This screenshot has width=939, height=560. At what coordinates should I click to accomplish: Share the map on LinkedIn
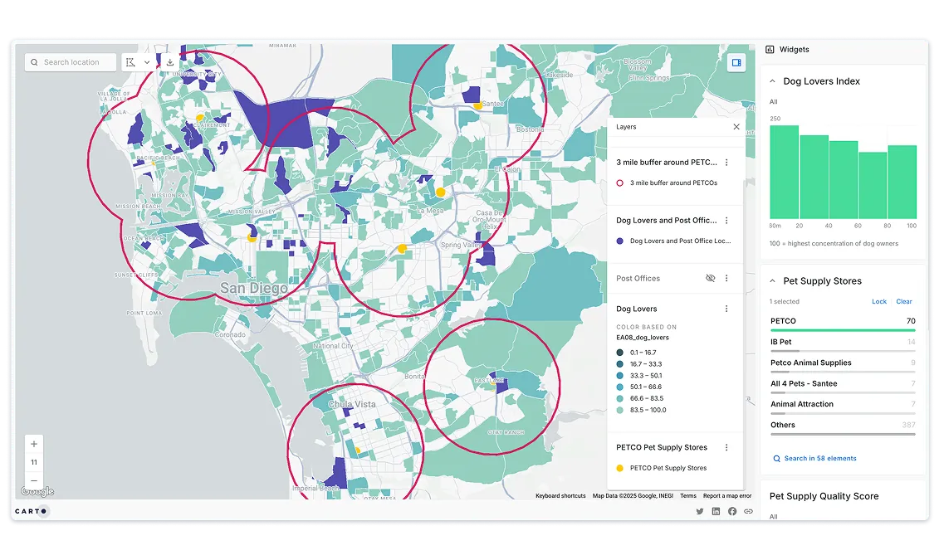(x=716, y=511)
